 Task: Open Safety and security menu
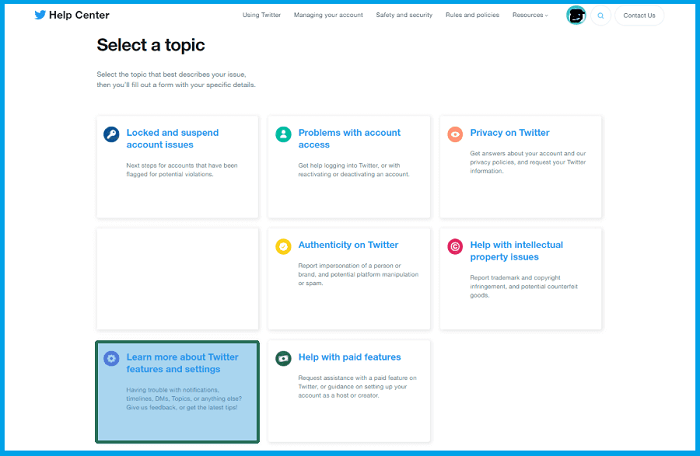coord(404,15)
